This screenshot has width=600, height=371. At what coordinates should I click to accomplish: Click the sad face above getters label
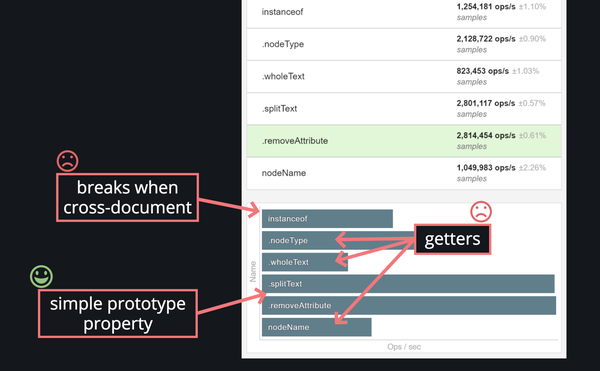click(481, 212)
